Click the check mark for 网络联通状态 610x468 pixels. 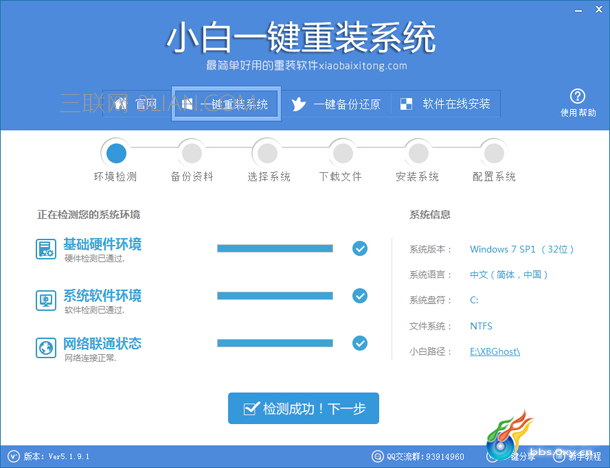[x=360, y=343]
